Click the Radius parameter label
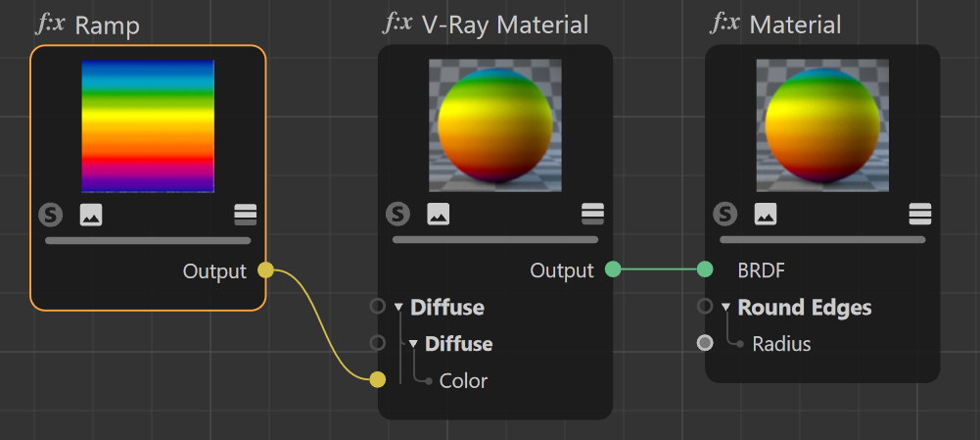 (781, 344)
